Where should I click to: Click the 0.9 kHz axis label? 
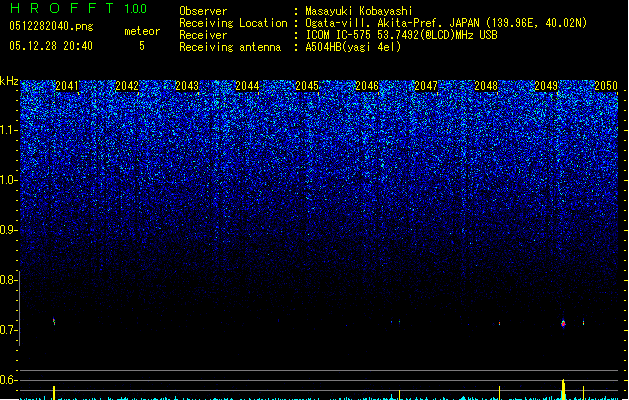pyautogui.click(x=9, y=230)
